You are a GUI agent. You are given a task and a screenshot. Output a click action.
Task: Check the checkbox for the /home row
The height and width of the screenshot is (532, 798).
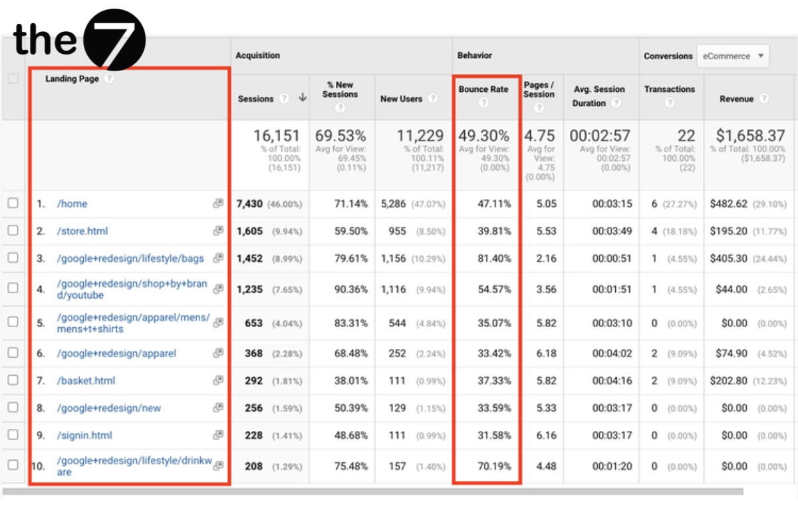tap(11, 203)
